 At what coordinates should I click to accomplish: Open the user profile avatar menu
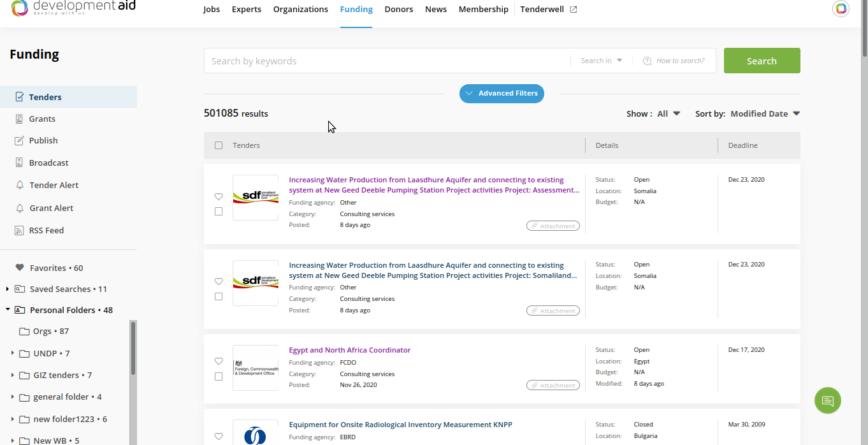(x=841, y=8)
